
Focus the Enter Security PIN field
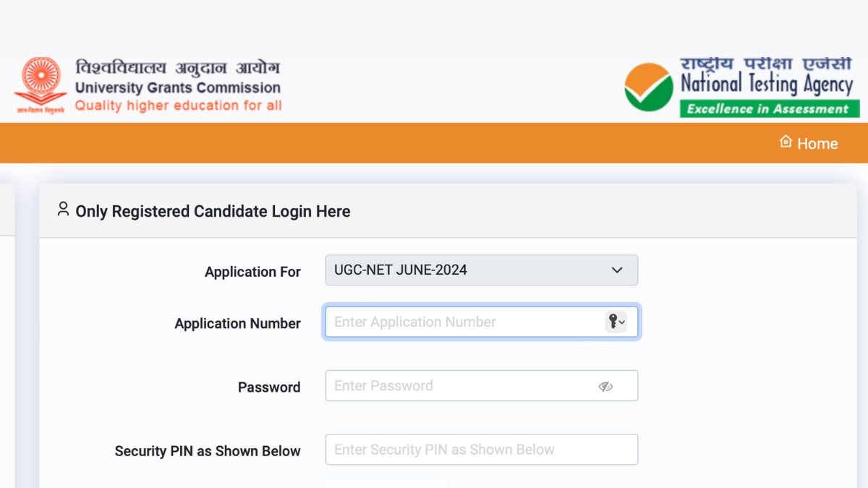click(x=463, y=449)
